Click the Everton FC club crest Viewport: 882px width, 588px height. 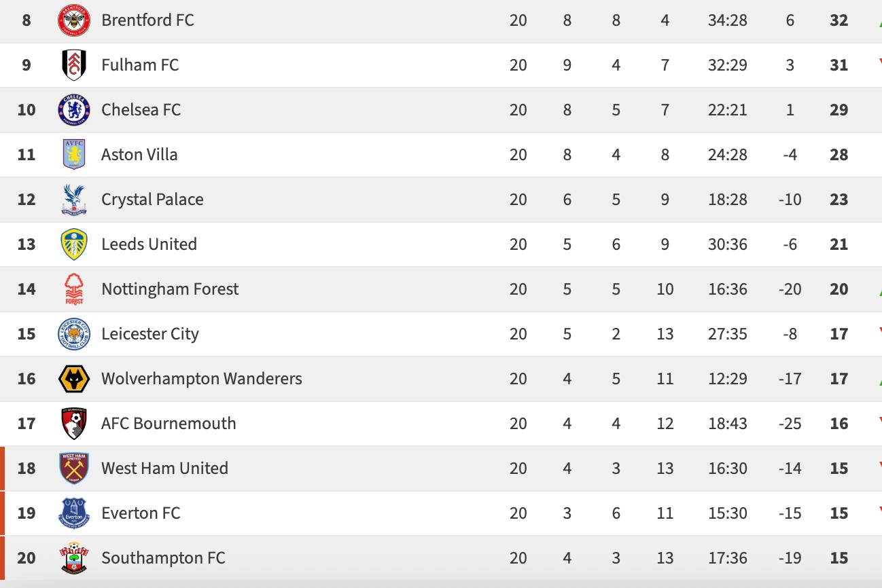73,513
